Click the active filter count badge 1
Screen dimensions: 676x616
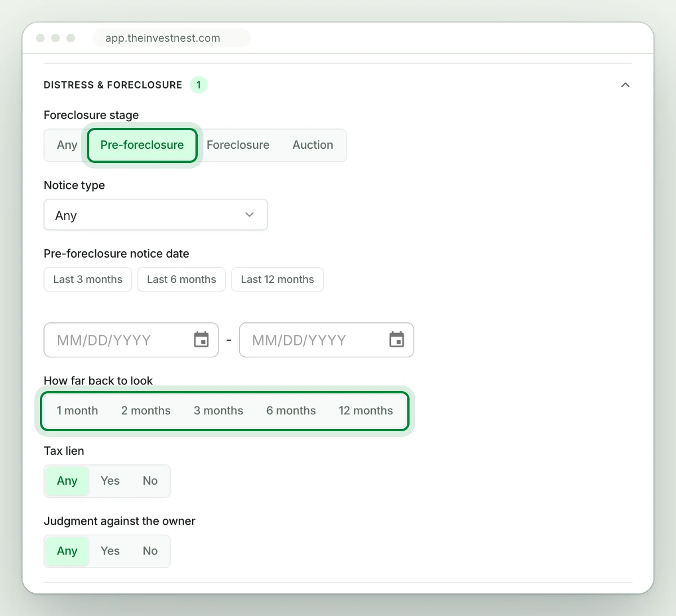tap(198, 85)
